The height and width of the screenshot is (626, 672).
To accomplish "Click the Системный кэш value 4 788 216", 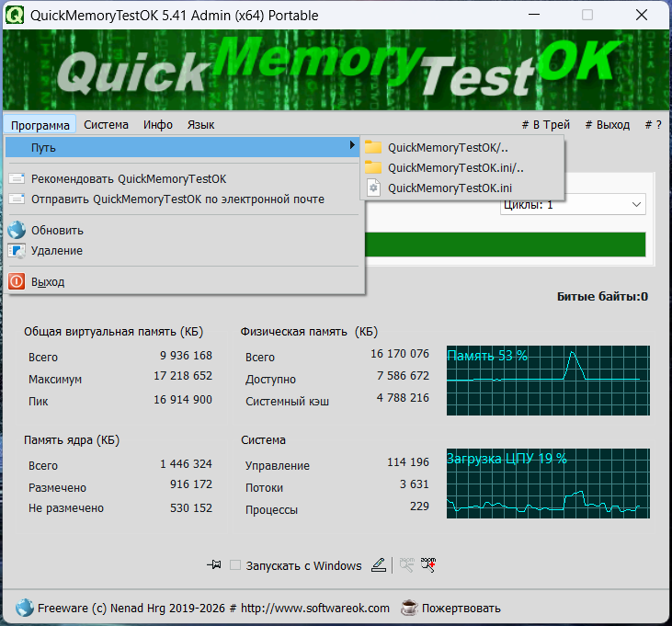I will click(x=403, y=398).
